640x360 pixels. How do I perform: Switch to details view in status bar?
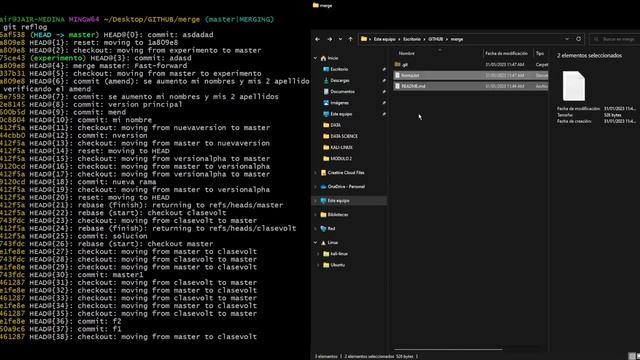click(632, 356)
